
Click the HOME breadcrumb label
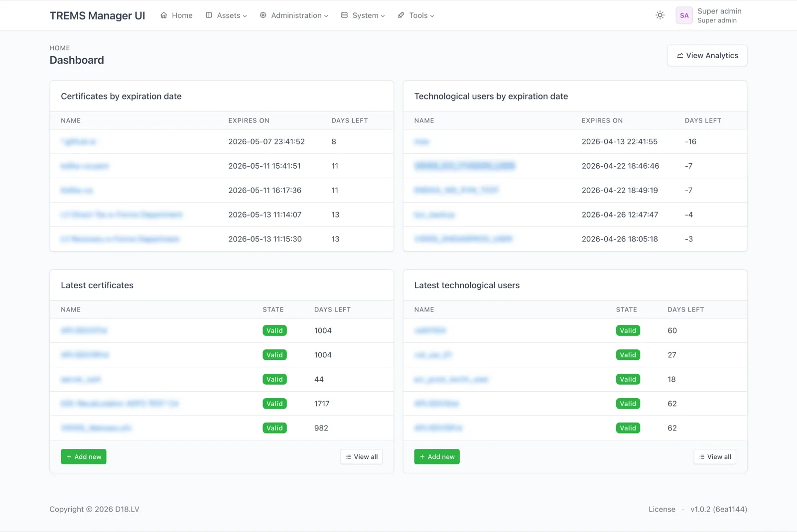[x=60, y=48]
